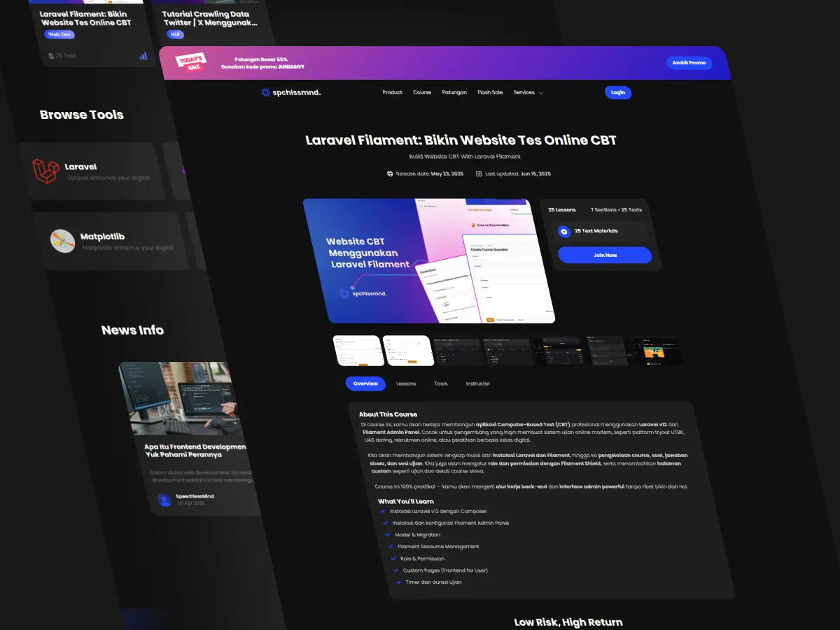Switch to the Instructor tab
Screen dimensions: 840x630
point(478,384)
